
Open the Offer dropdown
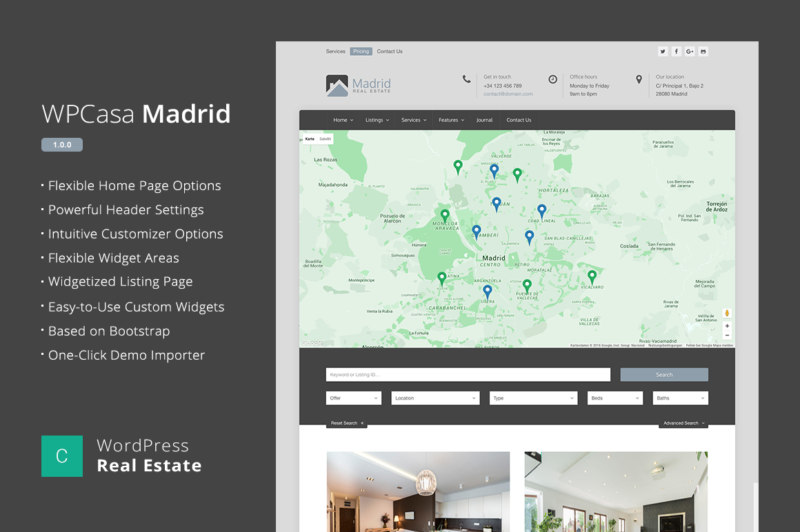[x=354, y=398]
